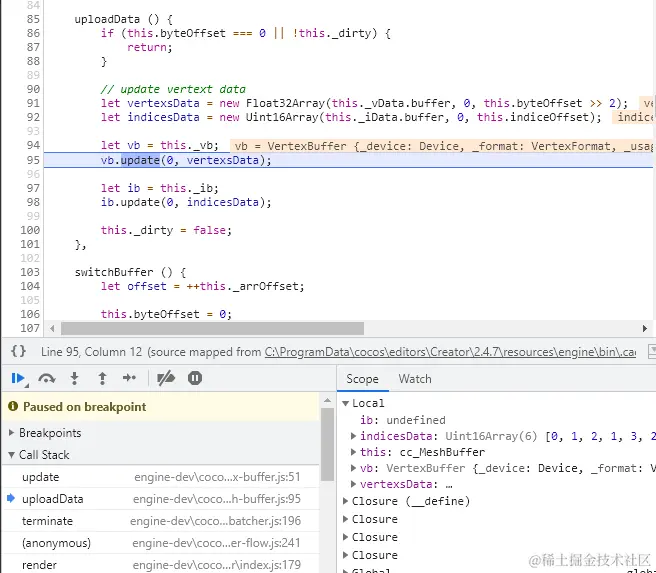Select uploadData call stack frame
656x573 pixels.
(x=161, y=499)
